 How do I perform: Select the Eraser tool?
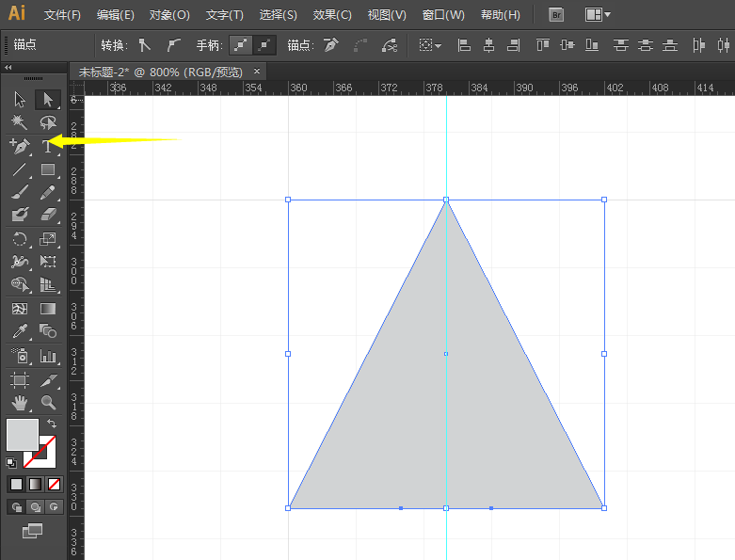coord(48,215)
